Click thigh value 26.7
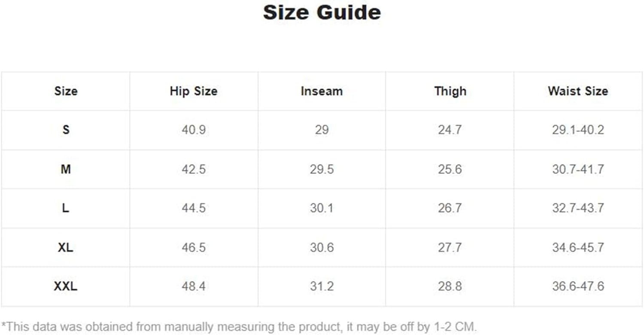The image size is (644, 335). click(x=450, y=208)
